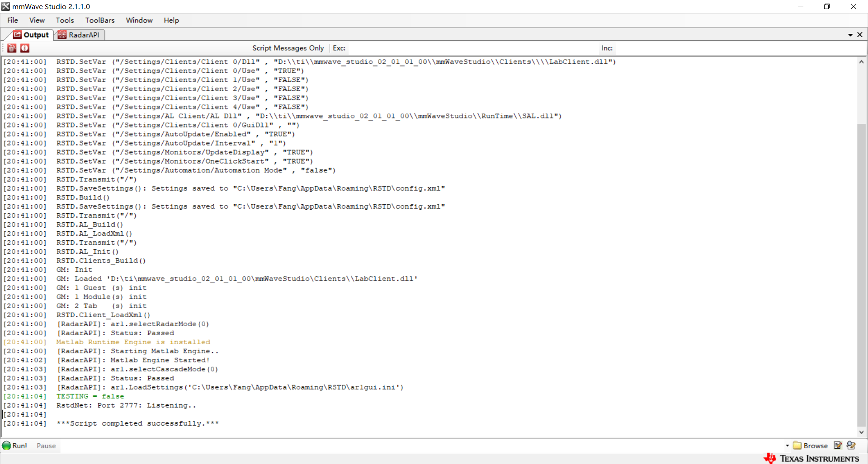Click the 'Client 0/GuiDll' SetVar line
The width and height of the screenshot is (868, 464).
(178, 125)
